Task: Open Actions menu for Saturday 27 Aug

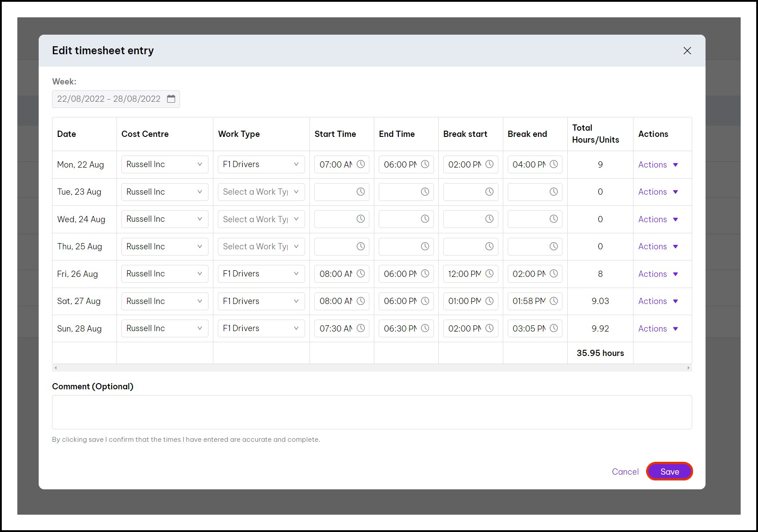Action: (658, 301)
